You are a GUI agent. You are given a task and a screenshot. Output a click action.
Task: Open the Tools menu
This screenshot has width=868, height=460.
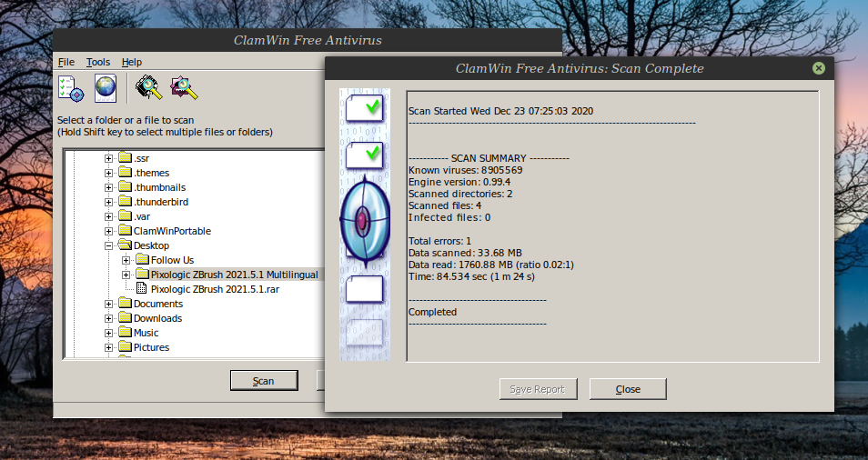98,62
